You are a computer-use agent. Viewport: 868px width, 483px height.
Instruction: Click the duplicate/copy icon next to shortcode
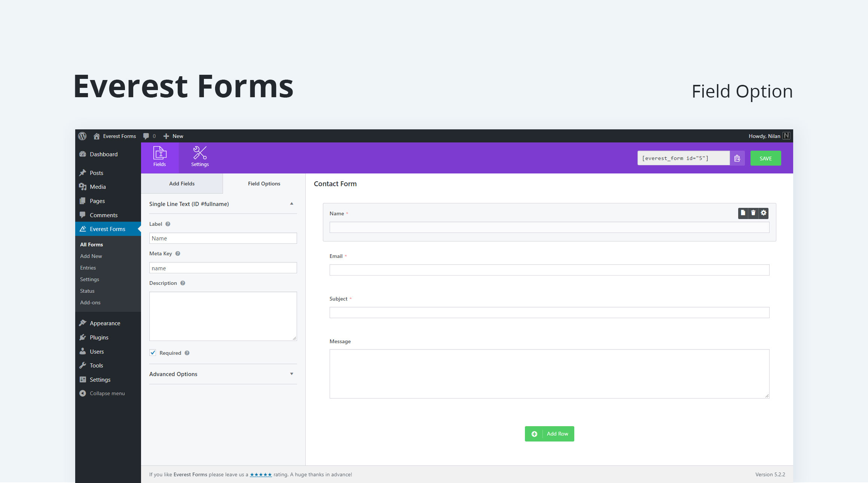pos(736,158)
